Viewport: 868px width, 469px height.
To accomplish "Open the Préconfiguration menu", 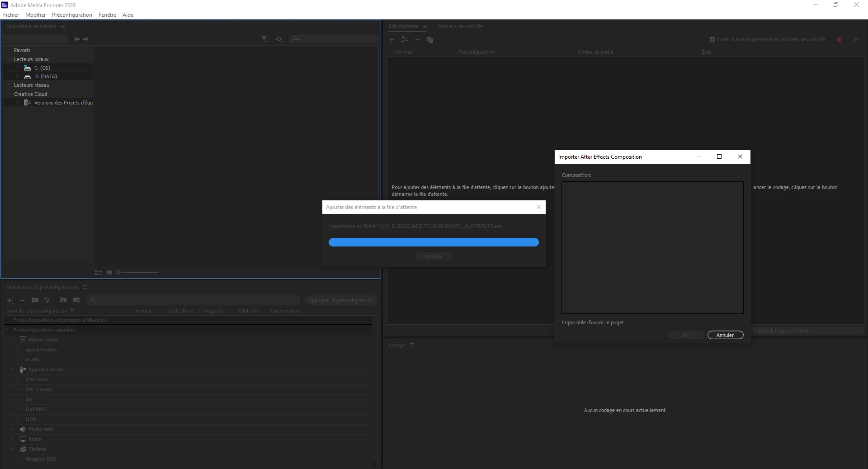I will pos(72,15).
